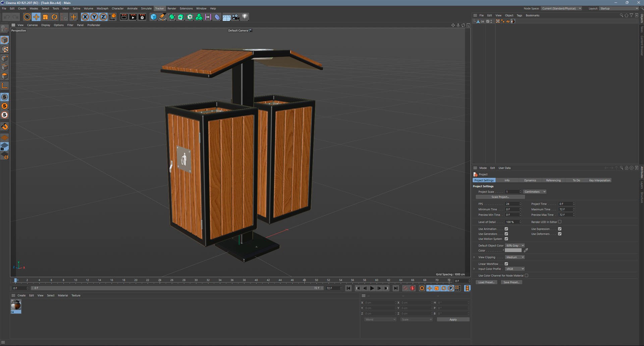Select the Spline Pen tool
The height and width of the screenshot is (346, 644).
163,17
